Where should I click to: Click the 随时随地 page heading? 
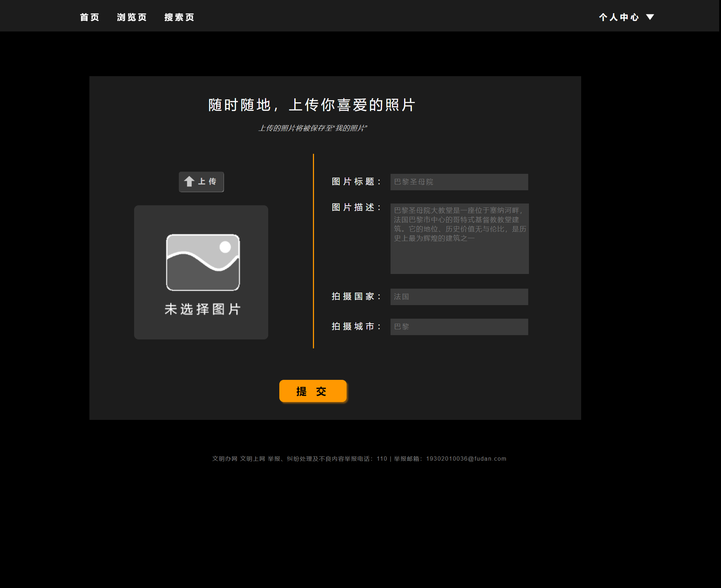[x=312, y=105]
